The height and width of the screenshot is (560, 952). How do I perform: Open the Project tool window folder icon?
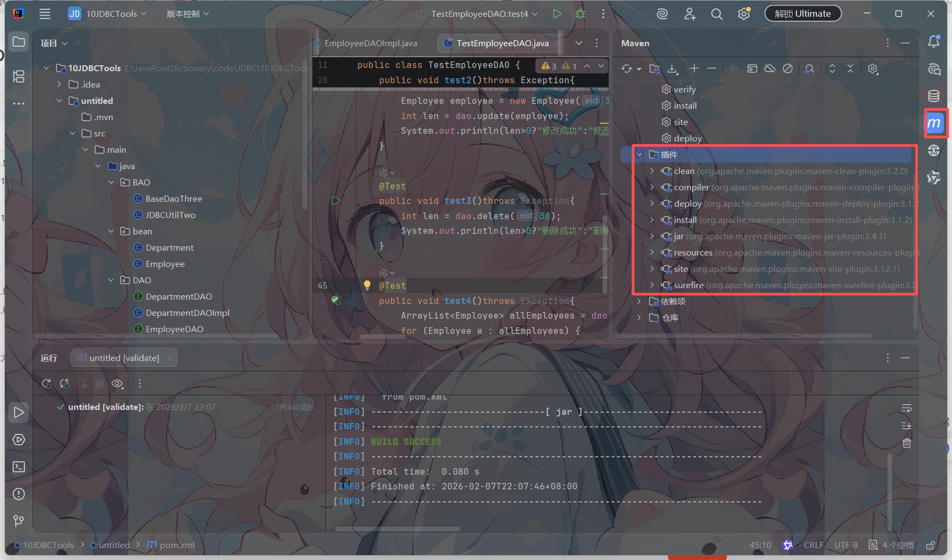coord(18,42)
